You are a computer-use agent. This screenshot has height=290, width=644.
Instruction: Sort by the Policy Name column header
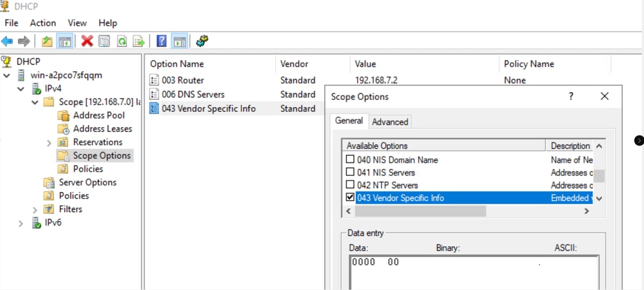coord(555,64)
